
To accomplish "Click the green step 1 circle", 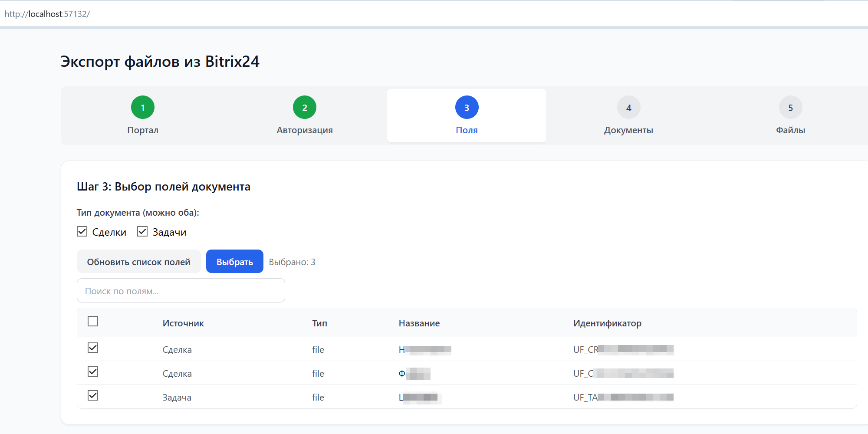I will point(143,108).
